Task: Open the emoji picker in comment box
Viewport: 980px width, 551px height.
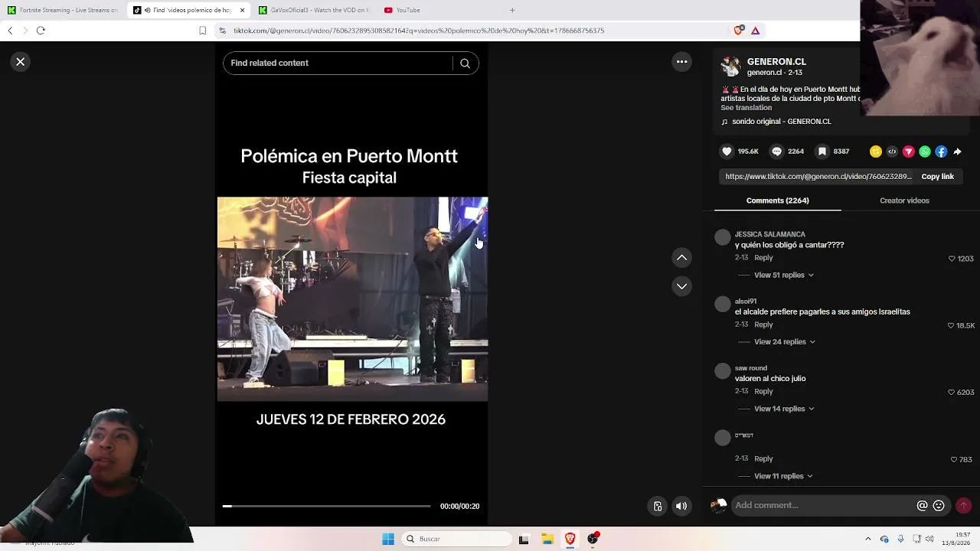Action: (939, 505)
